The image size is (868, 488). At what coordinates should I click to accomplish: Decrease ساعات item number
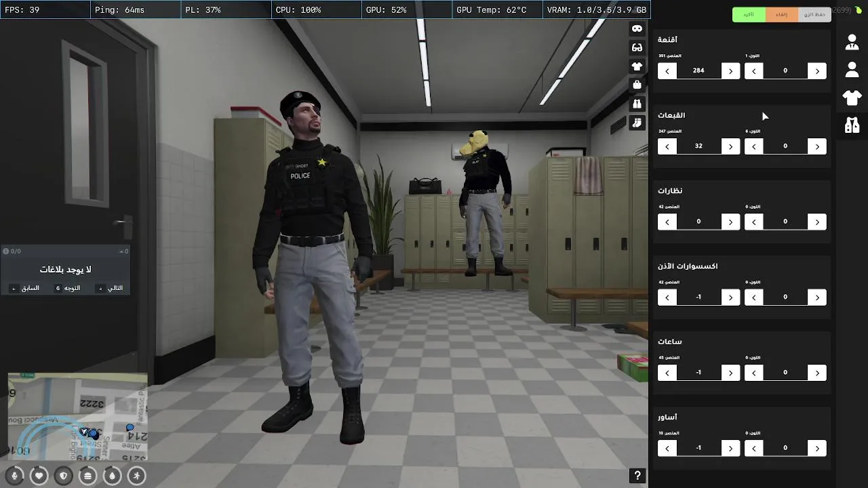[x=667, y=372]
